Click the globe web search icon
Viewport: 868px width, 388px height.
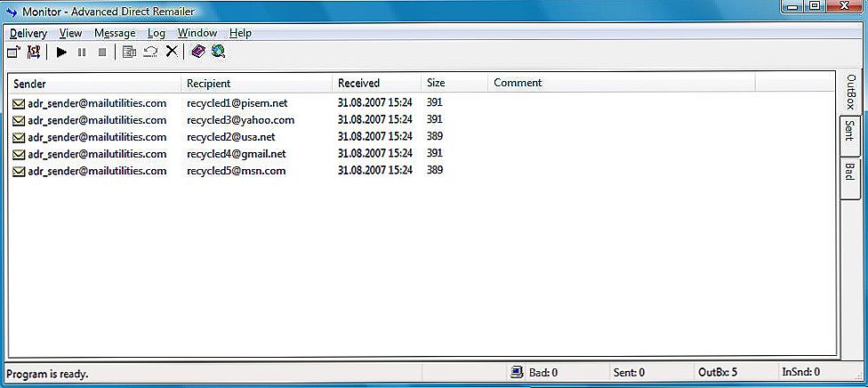pos(218,53)
